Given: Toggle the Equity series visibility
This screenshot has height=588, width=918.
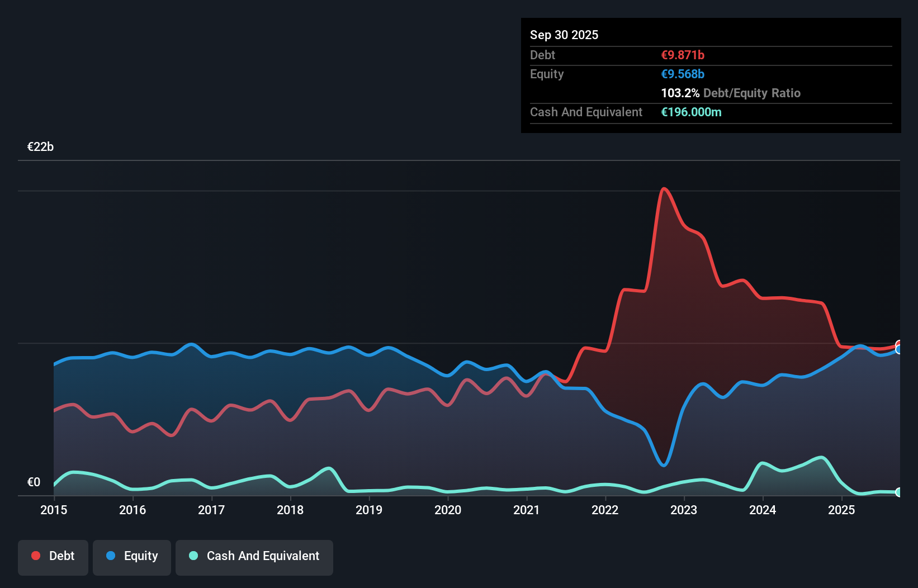Looking at the screenshot, I should coord(131,556).
